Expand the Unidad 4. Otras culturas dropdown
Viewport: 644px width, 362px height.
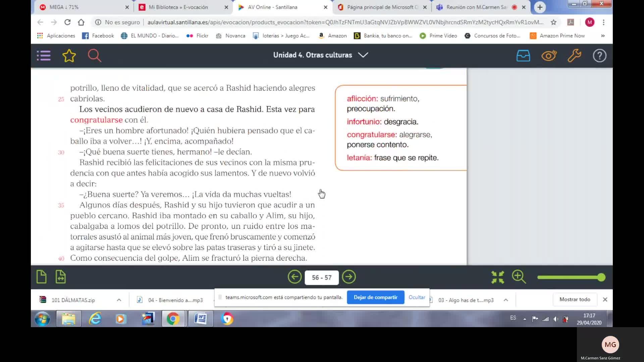click(x=363, y=55)
